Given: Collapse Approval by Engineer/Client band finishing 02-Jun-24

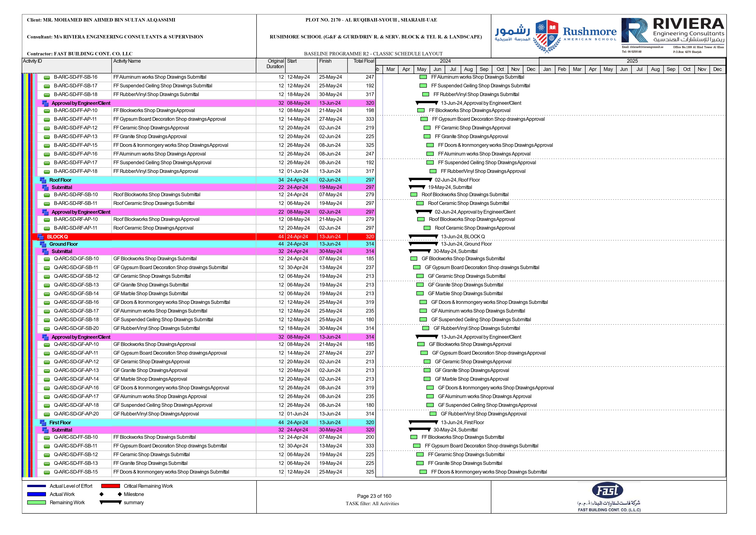Looking at the screenshot, I should (45, 212).
